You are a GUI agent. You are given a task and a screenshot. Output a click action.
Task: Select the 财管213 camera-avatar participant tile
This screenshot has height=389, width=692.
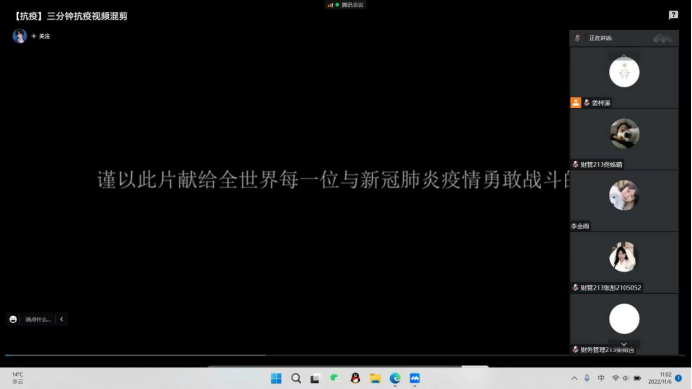click(x=624, y=139)
